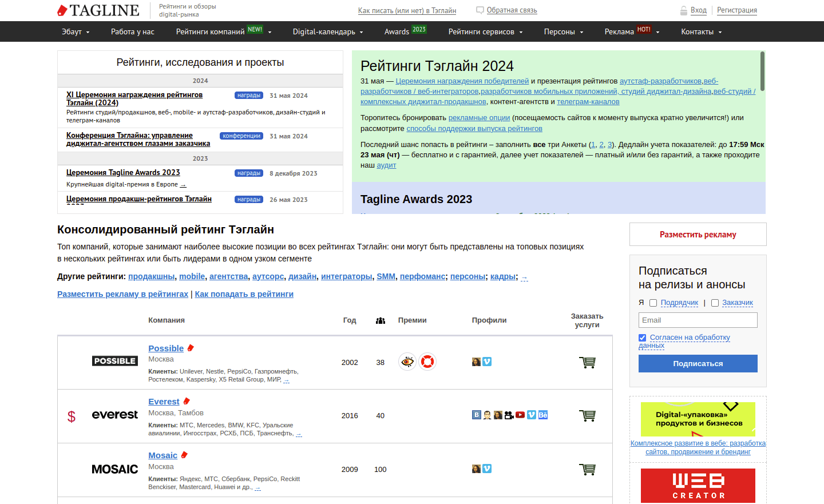Screen dimensions: 824x504
Task: Tick the Заказчик checkbox
Action: tap(715, 303)
